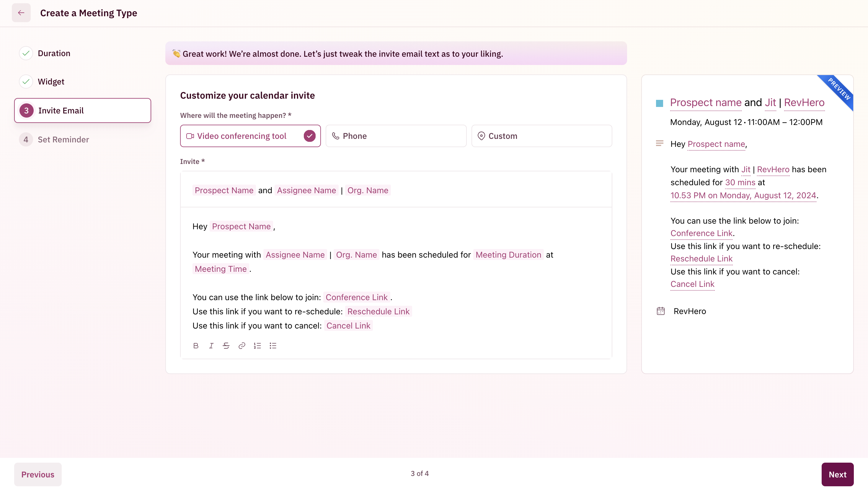This screenshot has width=868, height=491.
Task: Insert a link using link icon
Action: 242,346
